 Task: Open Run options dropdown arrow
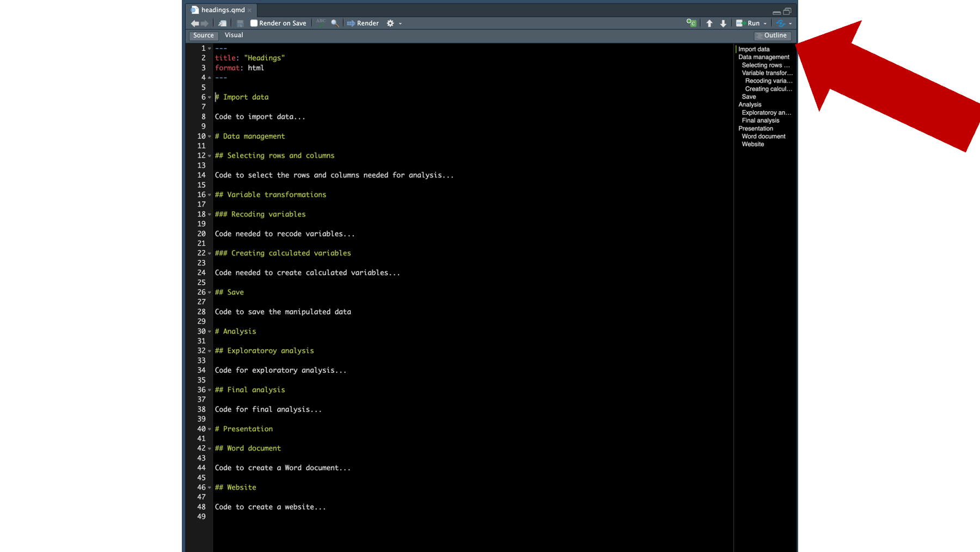(x=765, y=23)
